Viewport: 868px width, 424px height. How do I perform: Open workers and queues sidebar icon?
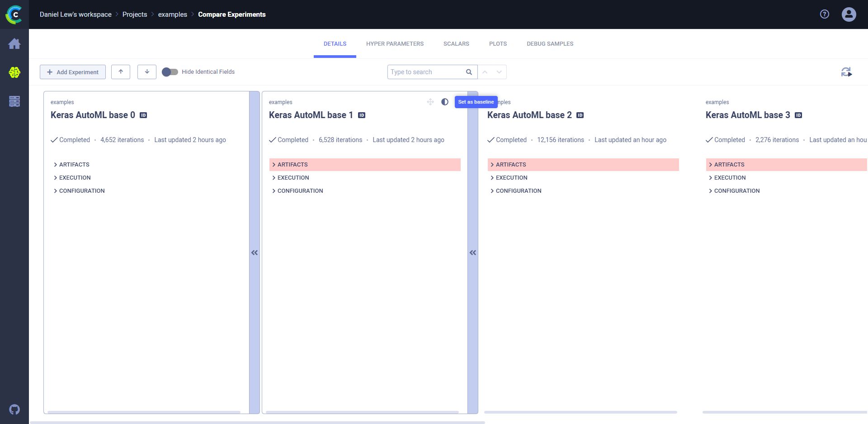click(x=14, y=101)
